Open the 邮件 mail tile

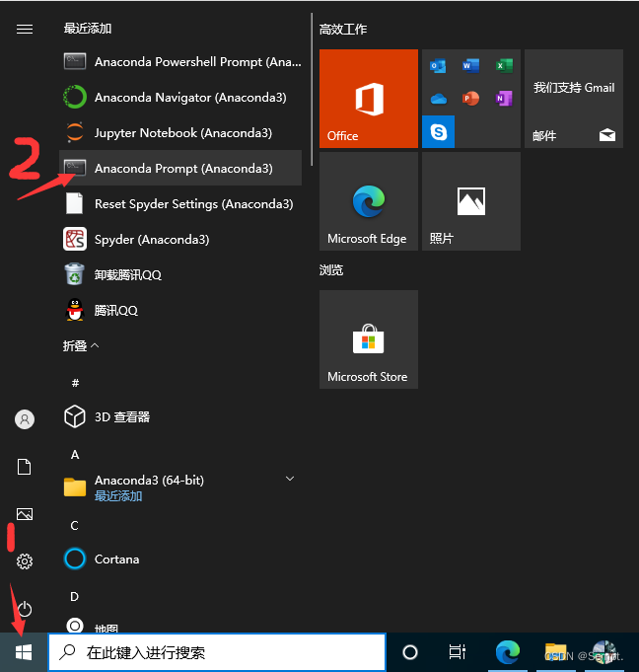[x=574, y=99]
